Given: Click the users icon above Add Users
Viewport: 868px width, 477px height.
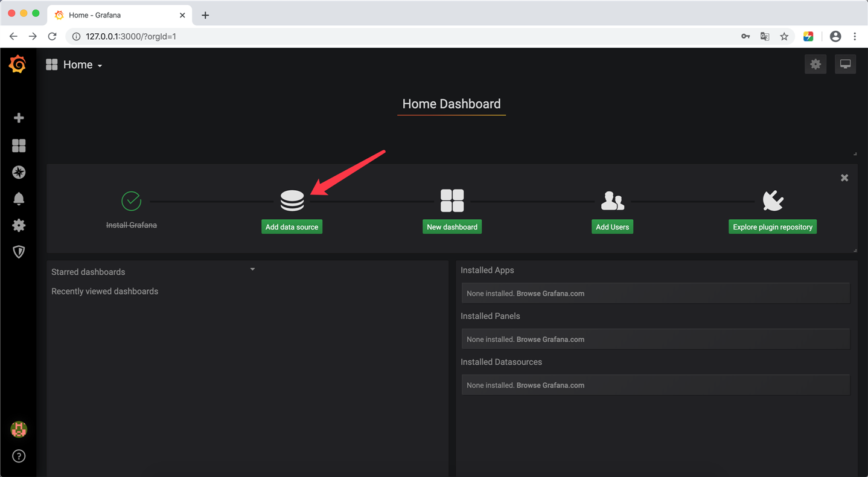Looking at the screenshot, I should pyautogui.click(x=612, y=200).
